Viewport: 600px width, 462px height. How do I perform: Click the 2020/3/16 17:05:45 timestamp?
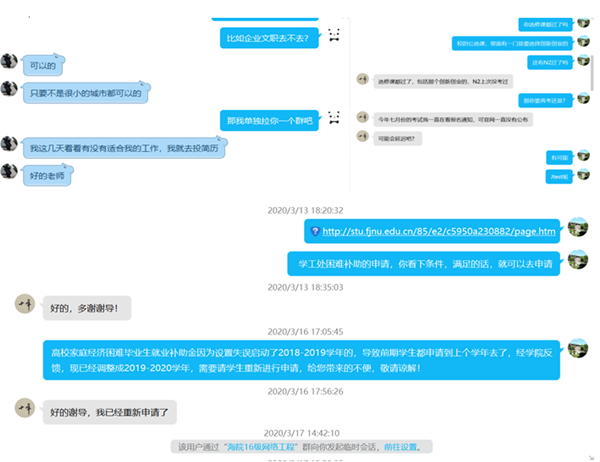tap(305, 331)
